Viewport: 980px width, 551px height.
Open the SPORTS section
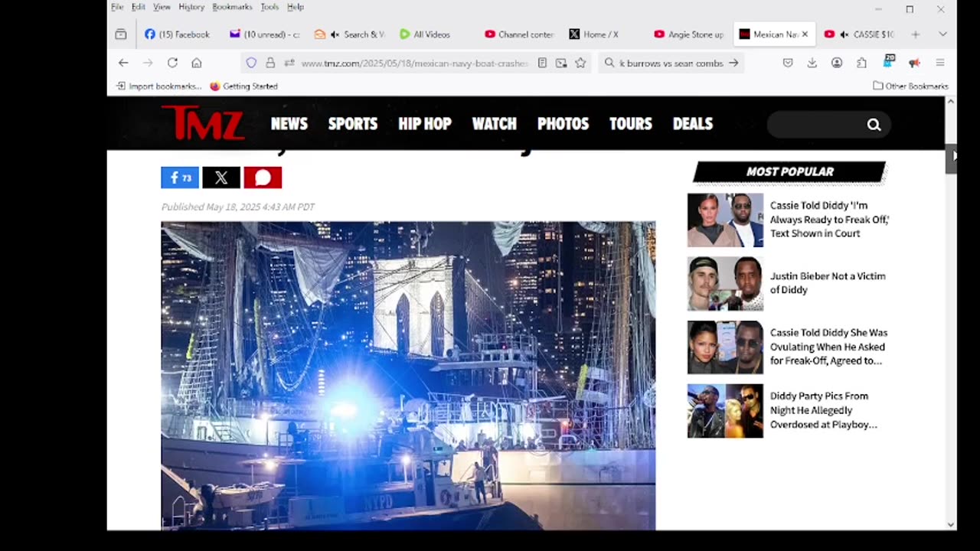pyautogui.click(x=353, y=124)
